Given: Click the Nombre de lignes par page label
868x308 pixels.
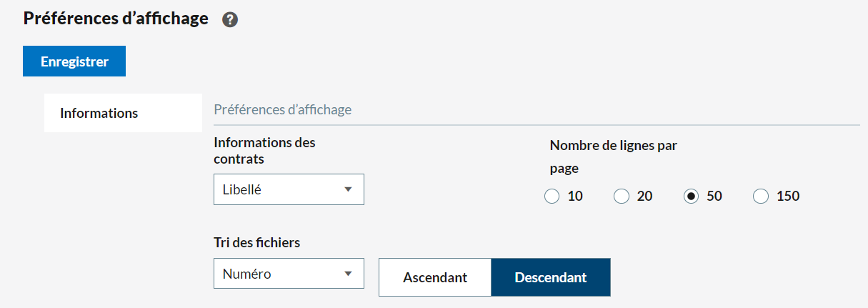Looking at the screenshot, I should (613, 146).
